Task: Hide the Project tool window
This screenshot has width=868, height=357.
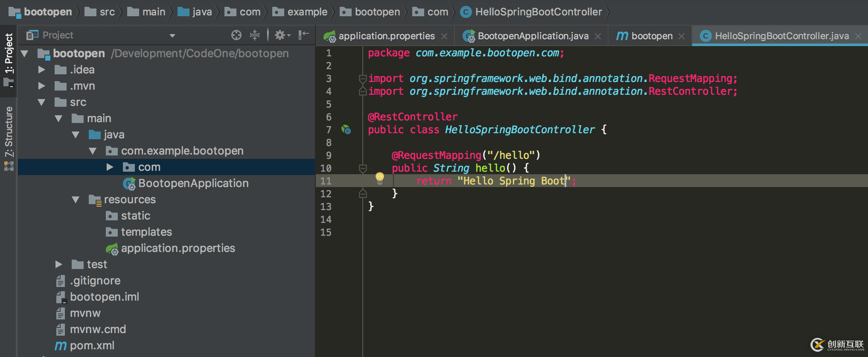Action: 303,35
